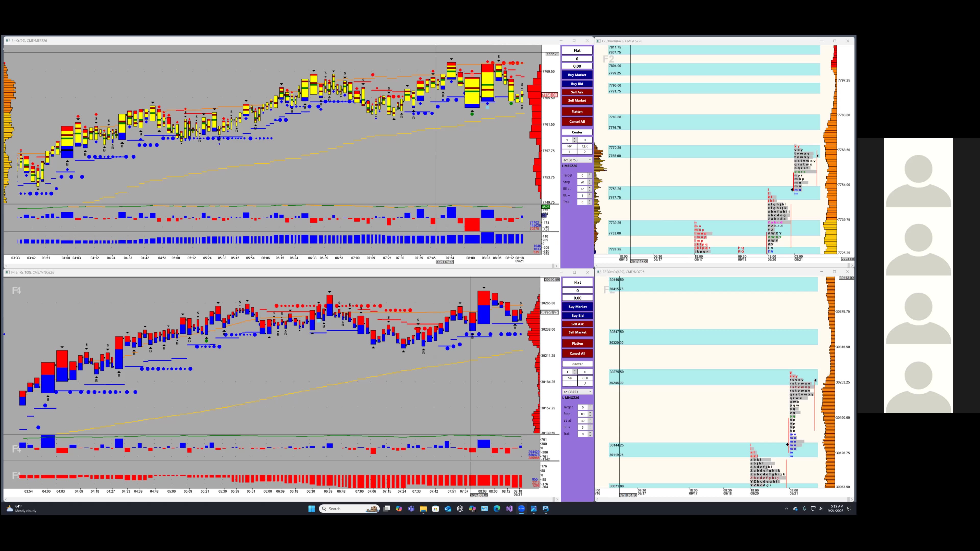
Task: Click Sell Ask in the MESZ26 panel
Action: click(577, 92)
